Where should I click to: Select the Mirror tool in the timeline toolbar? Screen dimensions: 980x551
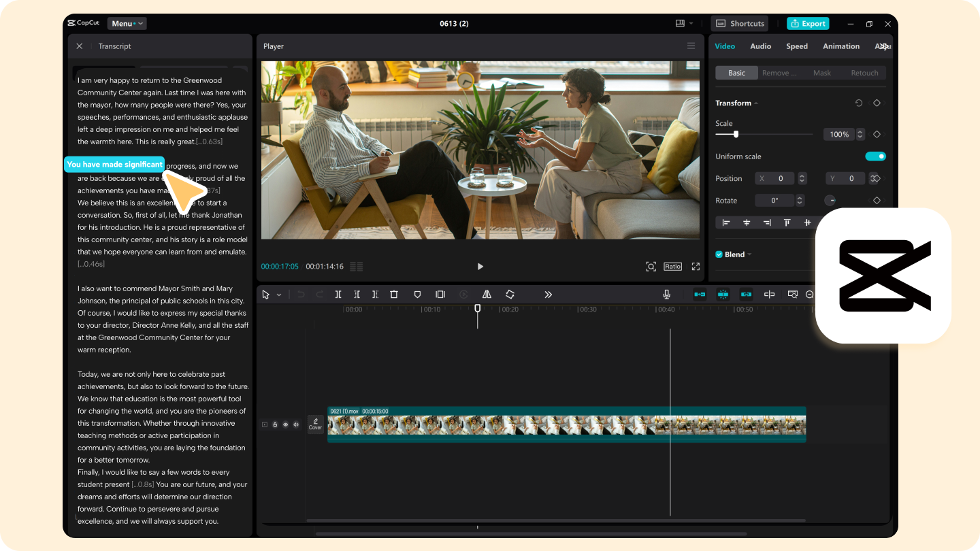click(487, 294)
